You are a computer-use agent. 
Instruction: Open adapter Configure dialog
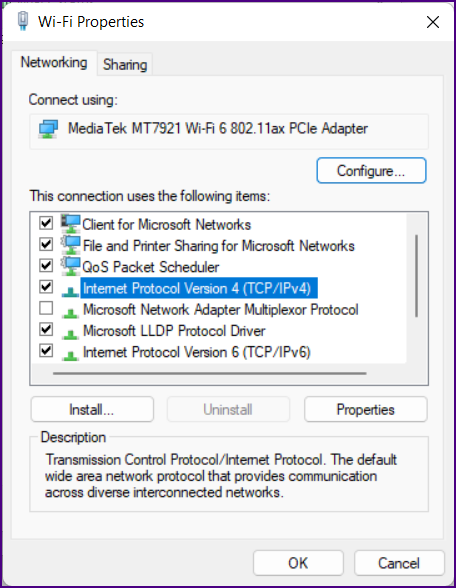click(x=371, y=171)
